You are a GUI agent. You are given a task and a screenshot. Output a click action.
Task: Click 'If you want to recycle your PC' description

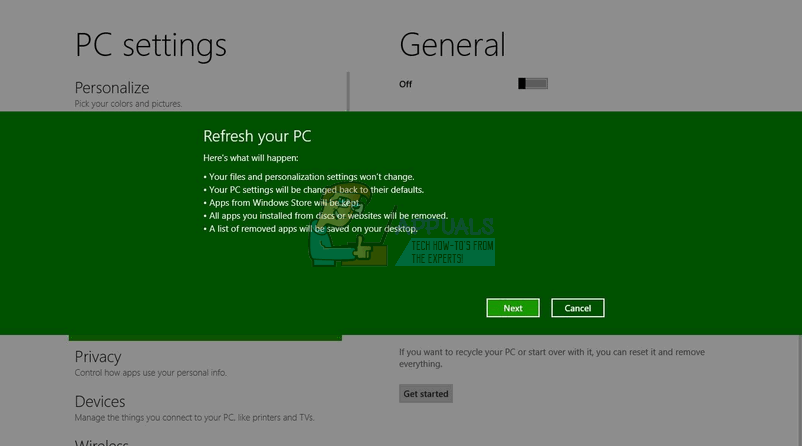pos(552,358)
